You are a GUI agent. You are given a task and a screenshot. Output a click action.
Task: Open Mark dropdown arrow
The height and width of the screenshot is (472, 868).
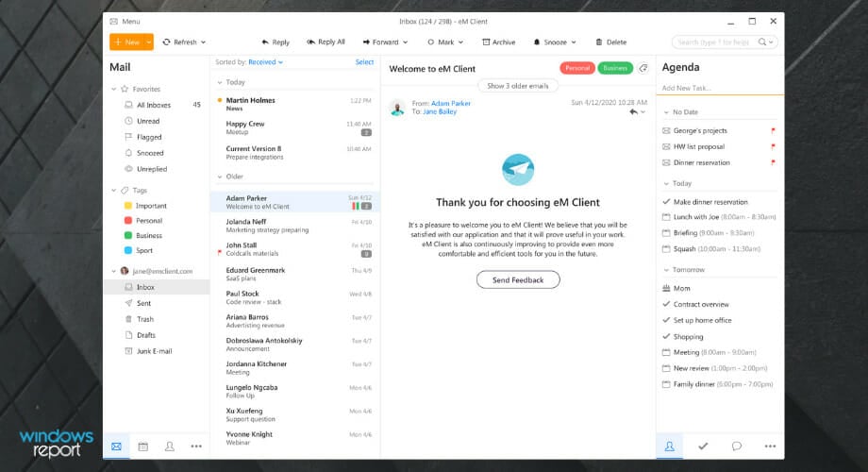(x=460, y=42)
